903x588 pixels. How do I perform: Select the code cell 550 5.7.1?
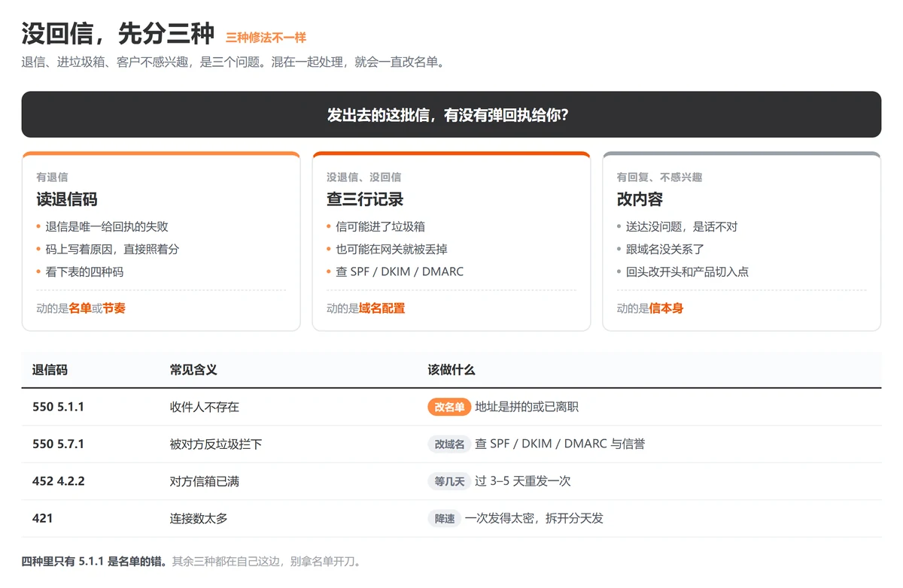59,444
